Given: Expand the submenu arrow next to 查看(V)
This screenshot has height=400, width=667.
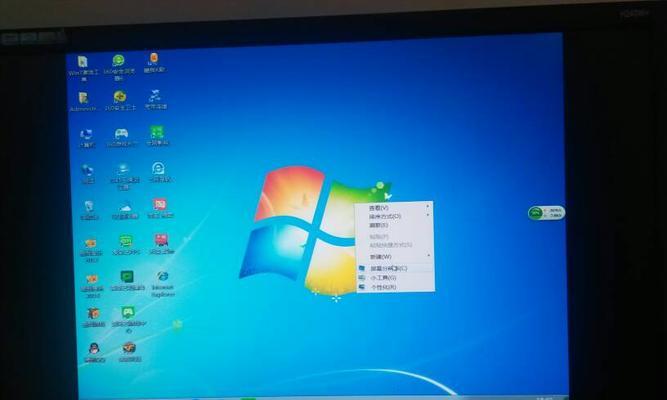Looking at the screenshot, I should click(x=428, y=206).
